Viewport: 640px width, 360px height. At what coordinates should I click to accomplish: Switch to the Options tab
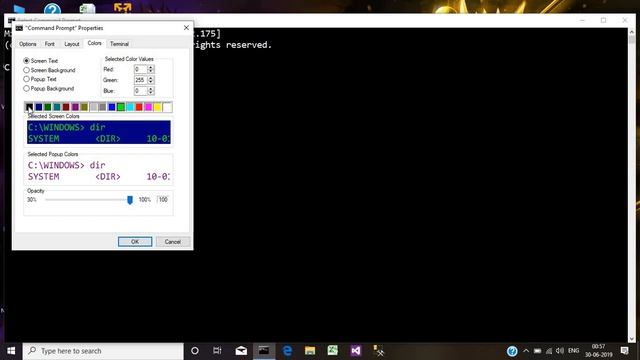[28, 44]
